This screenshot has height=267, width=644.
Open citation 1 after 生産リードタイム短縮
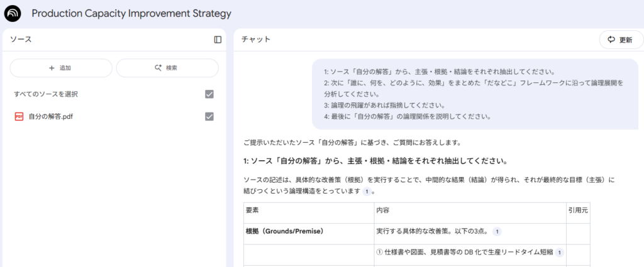[559, 253]
